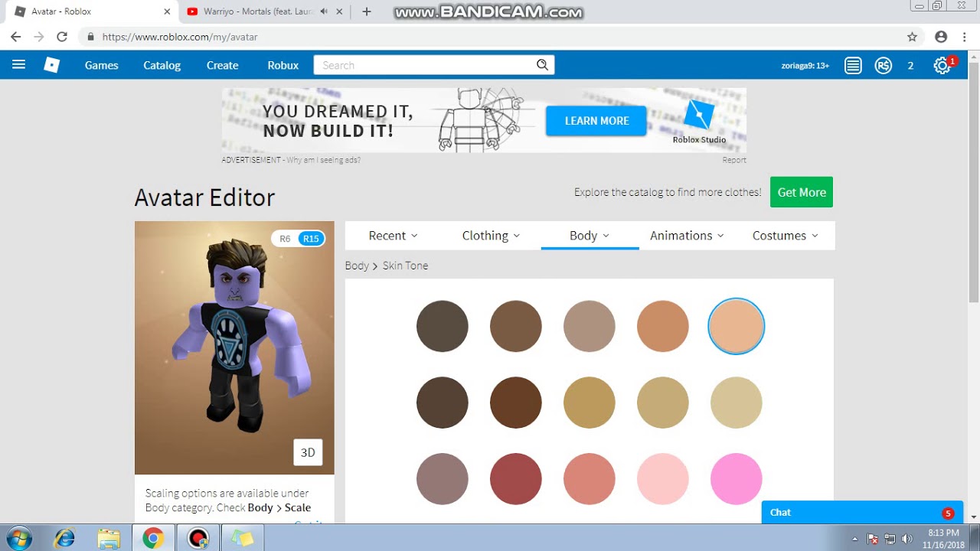
Task: Open Internet Explorer from the taskbar
Action: click(64, 538)
